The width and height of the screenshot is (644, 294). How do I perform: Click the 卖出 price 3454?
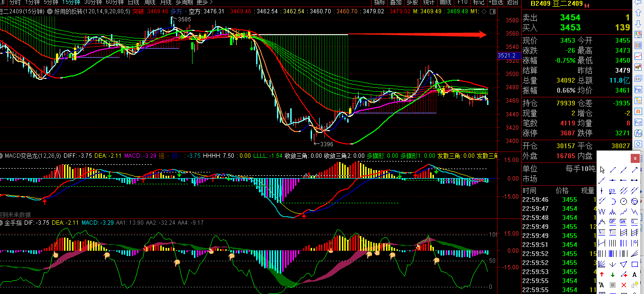pyautogui.click(x=570, y=18)
